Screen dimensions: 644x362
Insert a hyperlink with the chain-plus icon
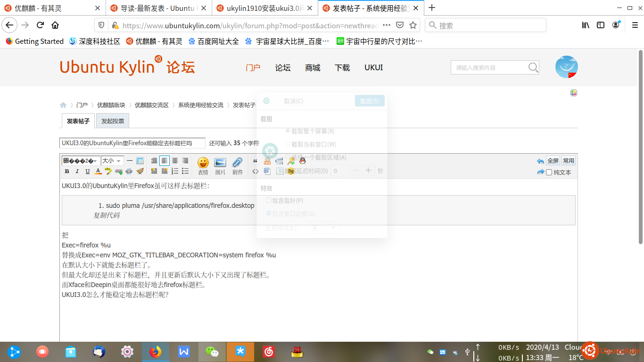tap(119, 172)
